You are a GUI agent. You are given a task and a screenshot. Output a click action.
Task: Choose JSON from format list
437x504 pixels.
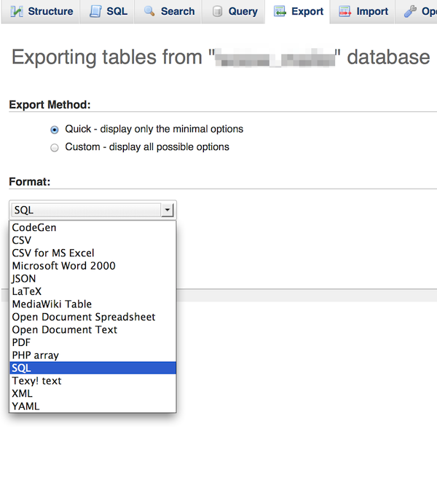click(24, 278)
